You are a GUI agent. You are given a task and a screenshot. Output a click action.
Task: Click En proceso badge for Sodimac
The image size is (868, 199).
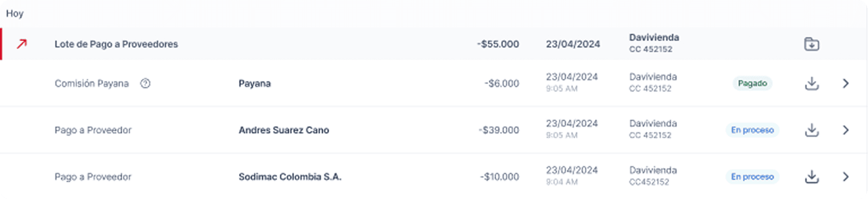coord(752,177)
